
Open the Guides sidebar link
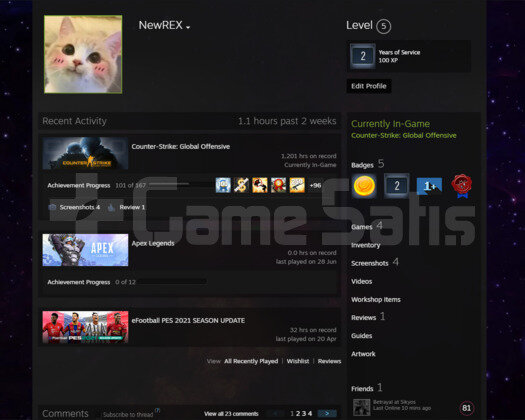click(361, 336)
